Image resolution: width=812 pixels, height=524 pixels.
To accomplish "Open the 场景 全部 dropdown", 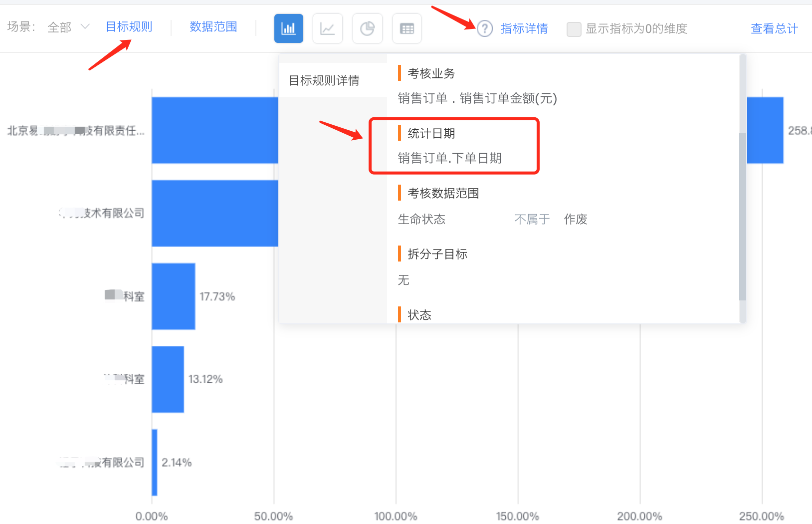I will [x=68, y=27].
